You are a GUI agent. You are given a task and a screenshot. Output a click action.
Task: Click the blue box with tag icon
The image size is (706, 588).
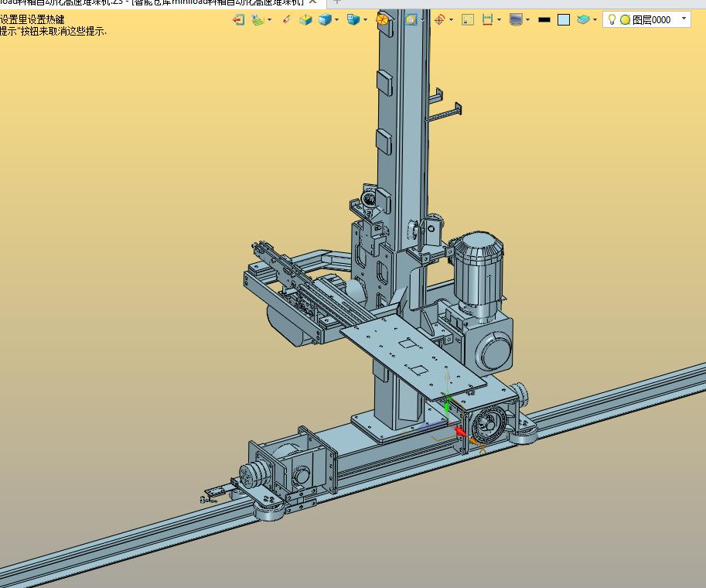coord(353,20)
